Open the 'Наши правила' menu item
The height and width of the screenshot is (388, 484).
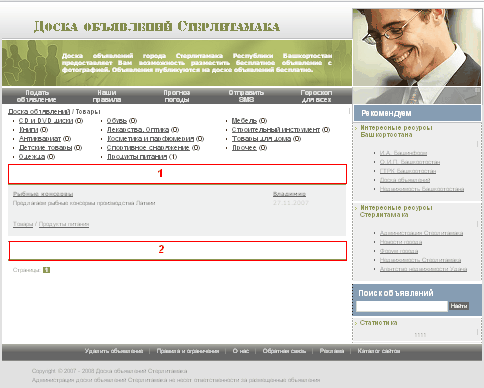click(x=107, y=96)
